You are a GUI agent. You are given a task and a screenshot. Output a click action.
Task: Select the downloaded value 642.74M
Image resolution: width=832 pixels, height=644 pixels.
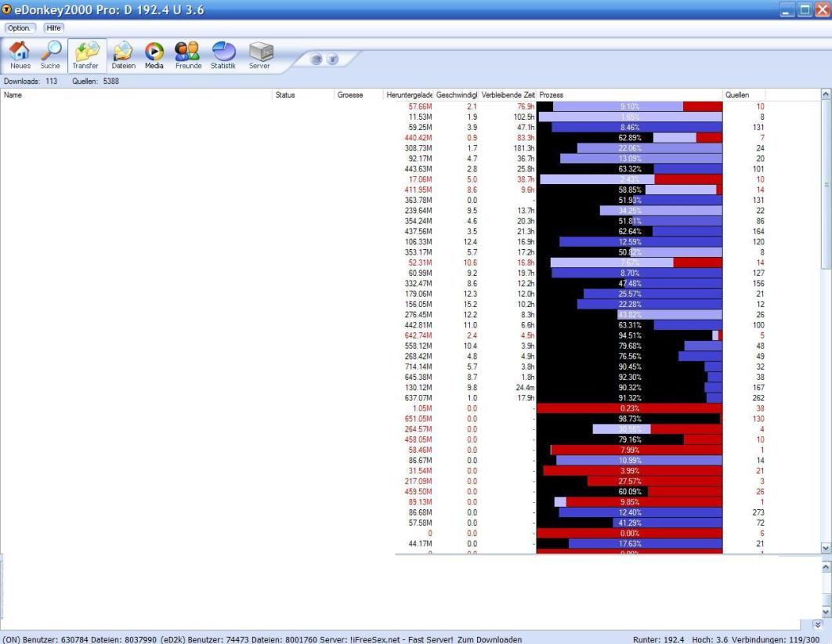tap(418, 335)
